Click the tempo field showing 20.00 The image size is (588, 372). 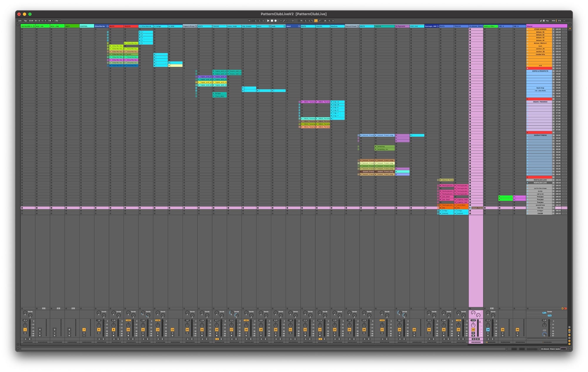point(31,21)
